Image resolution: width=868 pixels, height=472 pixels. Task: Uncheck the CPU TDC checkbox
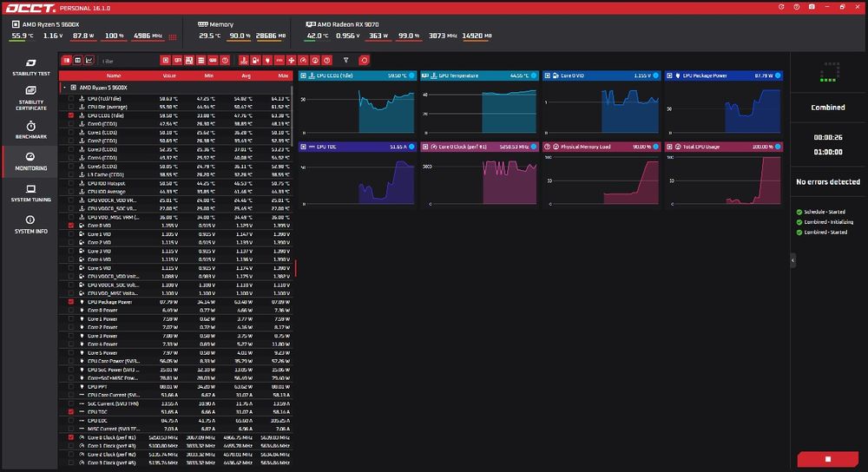point(71,412)
